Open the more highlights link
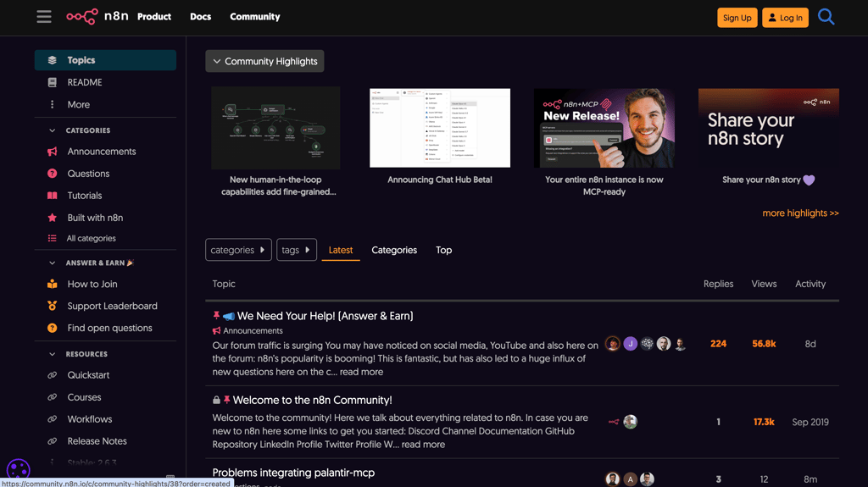Viewport: 868px width, 487px height. pos(800,213)
